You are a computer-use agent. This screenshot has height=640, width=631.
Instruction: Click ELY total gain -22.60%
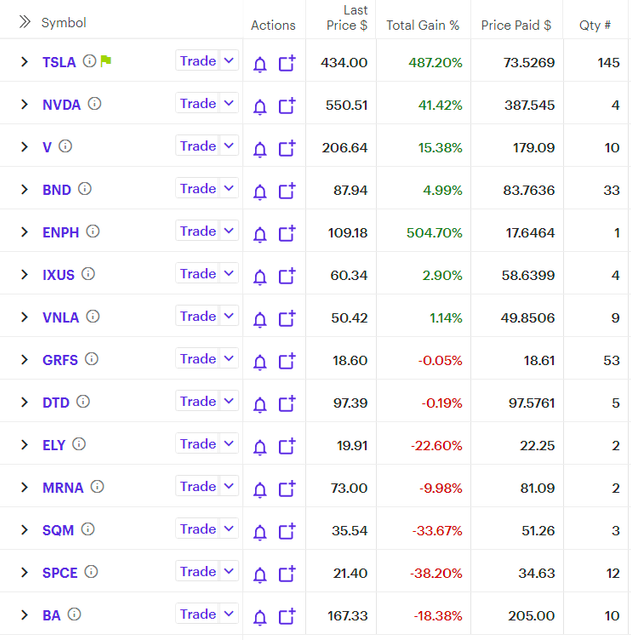pos(436,445)
